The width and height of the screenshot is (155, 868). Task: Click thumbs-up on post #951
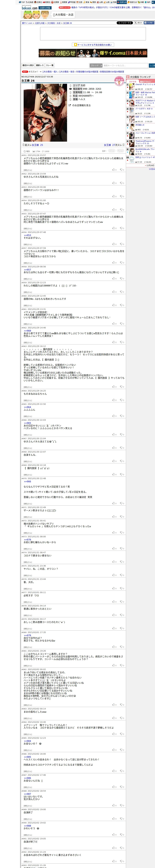(x=114, y=170)
